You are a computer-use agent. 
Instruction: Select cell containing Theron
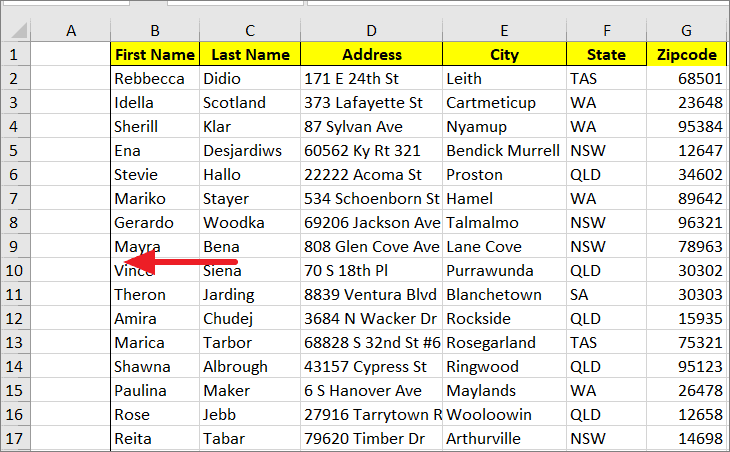point(155,295)
